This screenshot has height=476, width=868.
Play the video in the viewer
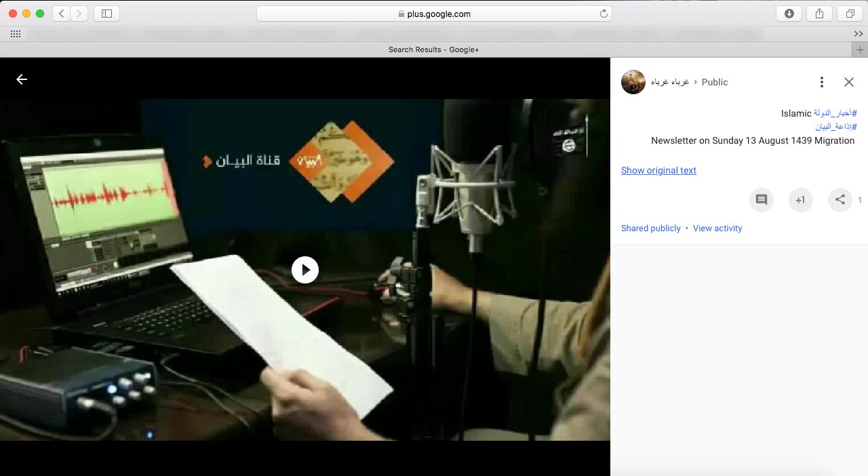305,269
